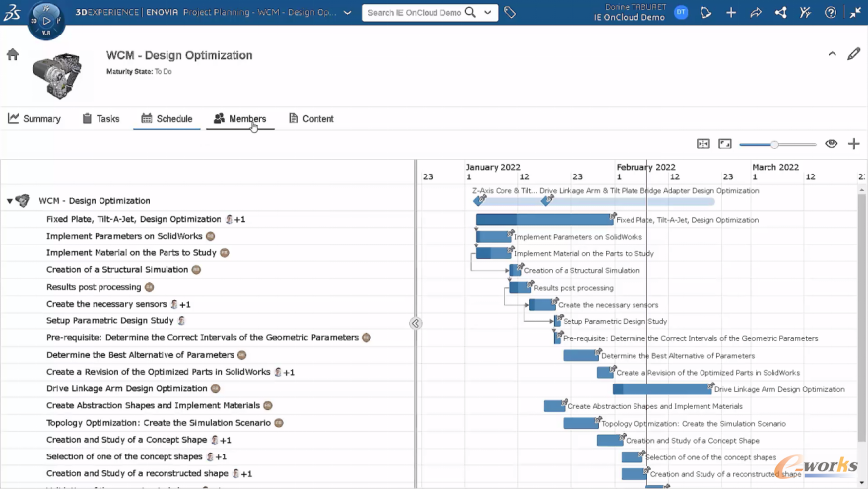Expand the search options dropdown arrow
This screenshot has width=868, height=489.
click(x=487, y=12)
